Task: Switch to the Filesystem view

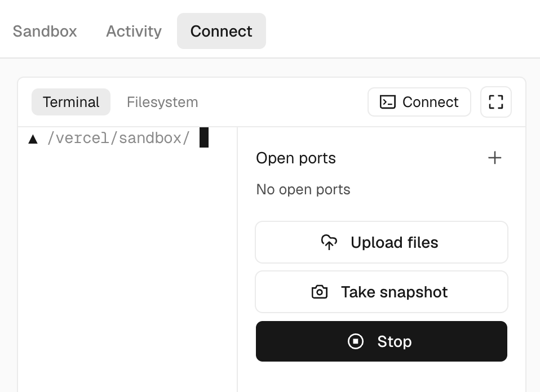Action: click(x=162, y=102)
